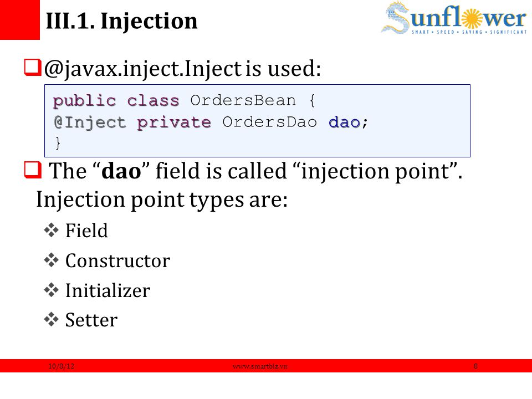Click the Sunflower logo in the header
This screenshot has height=399, width=532.
pos(454,18)
